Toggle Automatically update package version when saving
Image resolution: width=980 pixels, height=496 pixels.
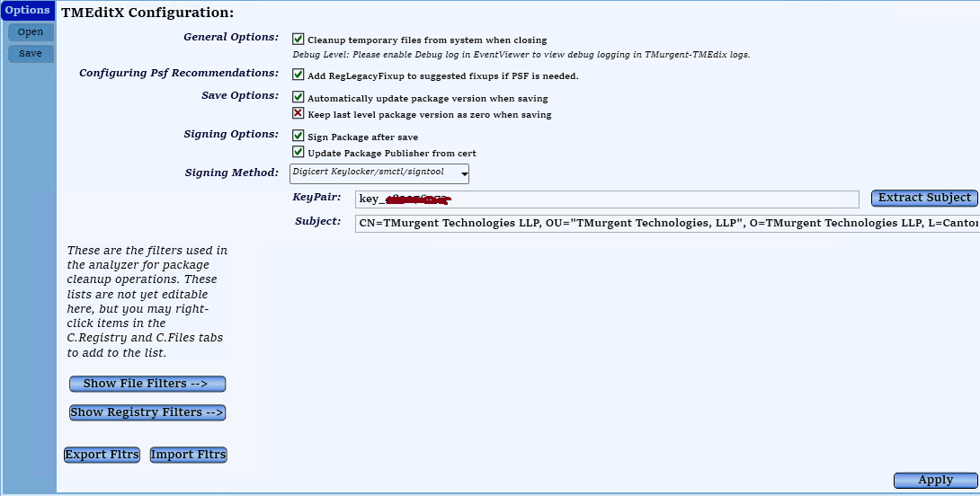click(x=298, y=97)
